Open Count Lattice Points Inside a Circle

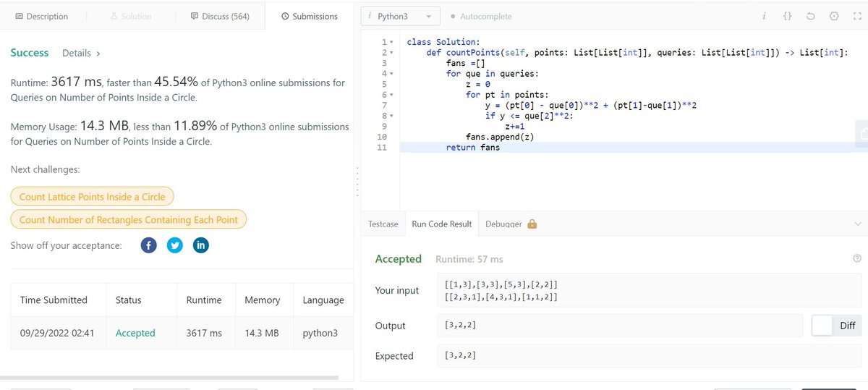point(92,197)
